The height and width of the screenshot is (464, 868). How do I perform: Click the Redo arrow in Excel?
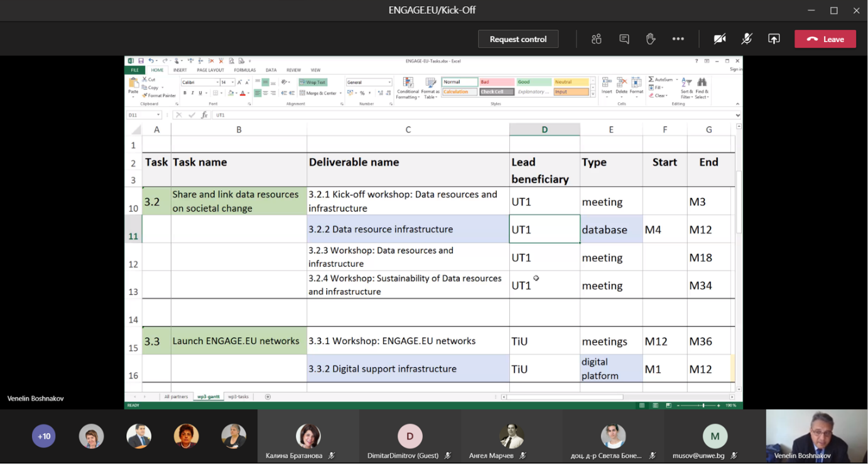(165, 61)
